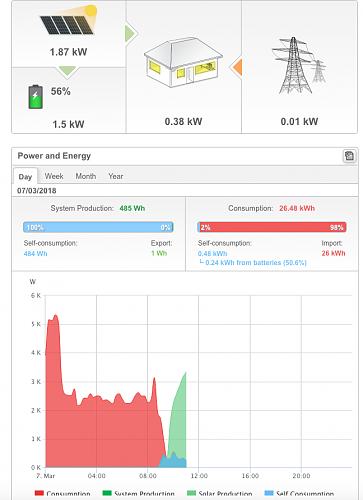Click the 1 Wh export value
Image resolution: width=363 pixels, height=500 pixels.
159,253
